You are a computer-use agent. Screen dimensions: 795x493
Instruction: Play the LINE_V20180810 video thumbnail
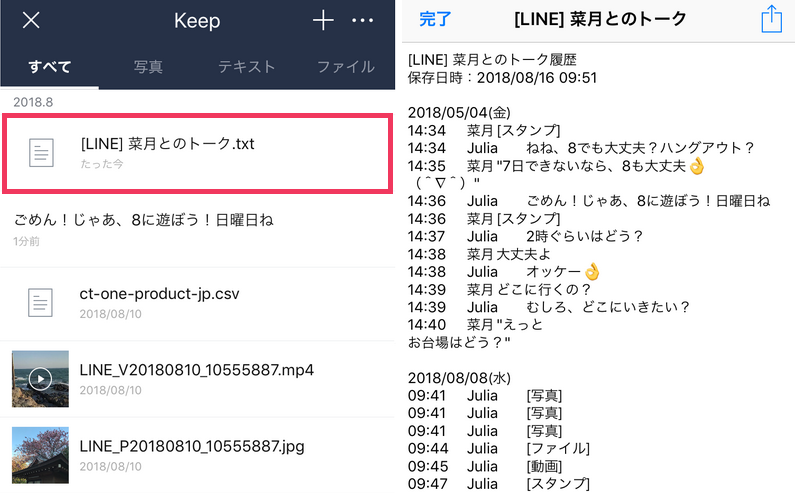[41, 379]
